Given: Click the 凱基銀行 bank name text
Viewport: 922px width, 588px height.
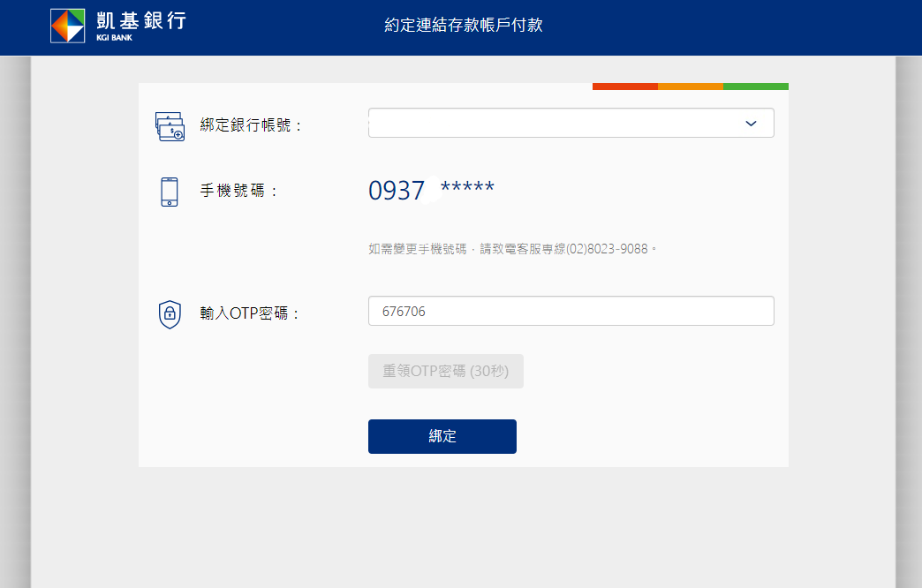Looking at the screenshot, I should pos(141,20).
